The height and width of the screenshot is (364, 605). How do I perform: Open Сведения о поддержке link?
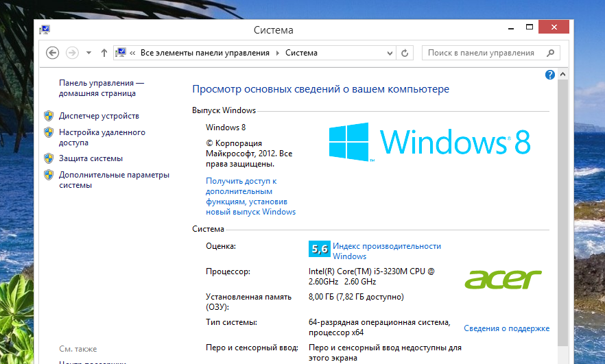coord(507,328)
